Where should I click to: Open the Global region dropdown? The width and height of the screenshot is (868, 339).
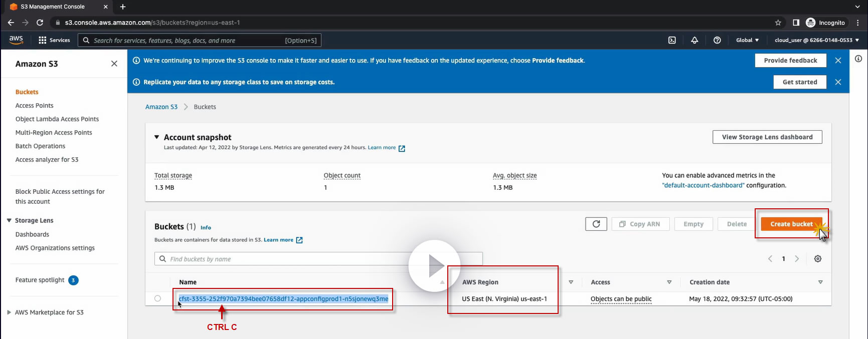[747, 40]
